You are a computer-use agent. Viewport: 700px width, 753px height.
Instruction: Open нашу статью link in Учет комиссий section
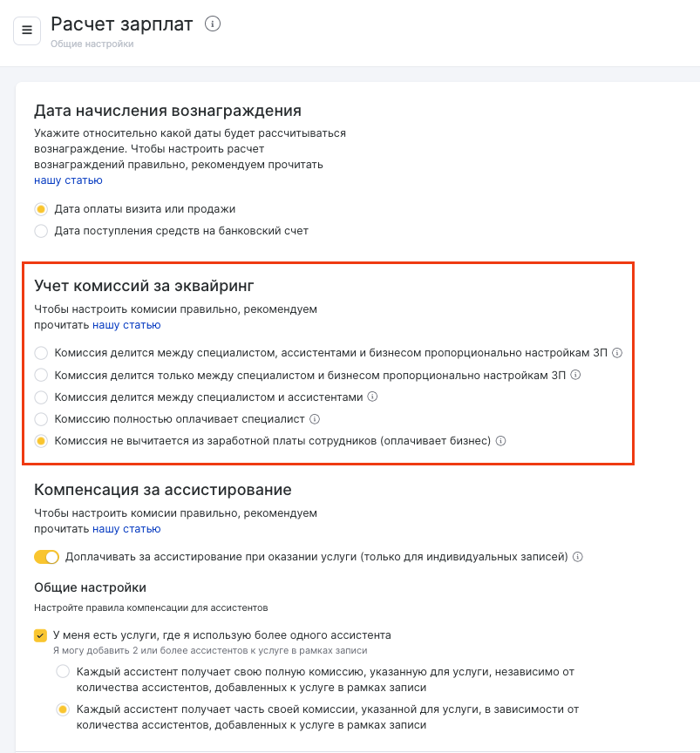pos(126,325)
